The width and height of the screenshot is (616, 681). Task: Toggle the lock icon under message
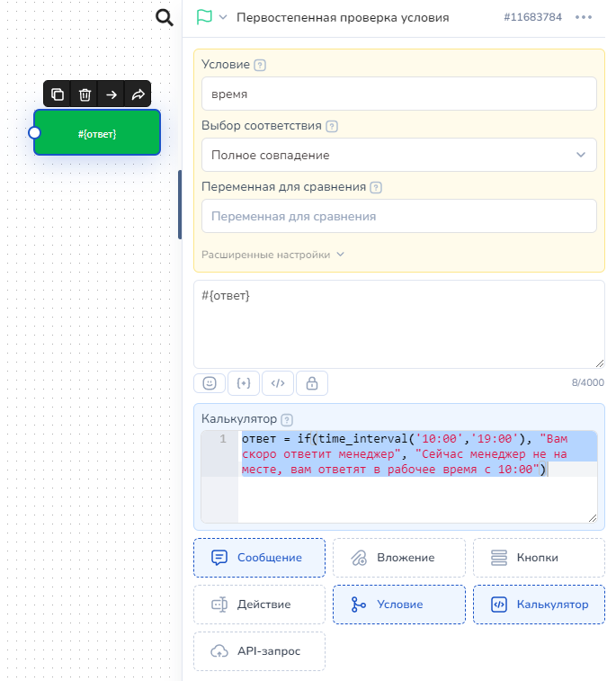point(312,383)
